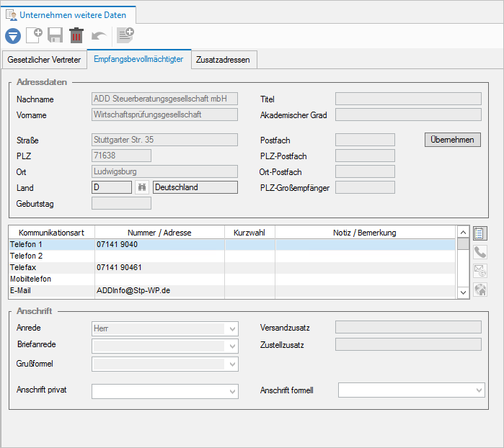Click the send e-mail envelope icon

click(480, 271)
